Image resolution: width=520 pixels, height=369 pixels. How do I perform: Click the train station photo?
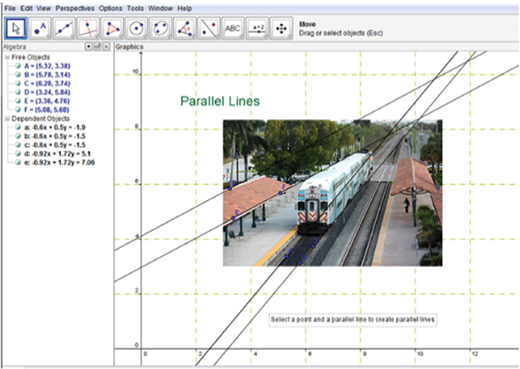[x=333, y=193]
